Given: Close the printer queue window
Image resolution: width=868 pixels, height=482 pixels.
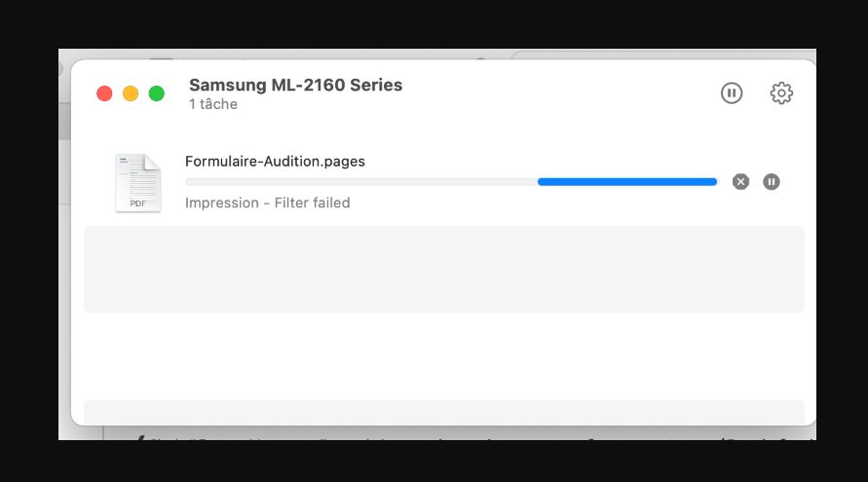Looking at the screenshot, I should [x=104, y=93].
